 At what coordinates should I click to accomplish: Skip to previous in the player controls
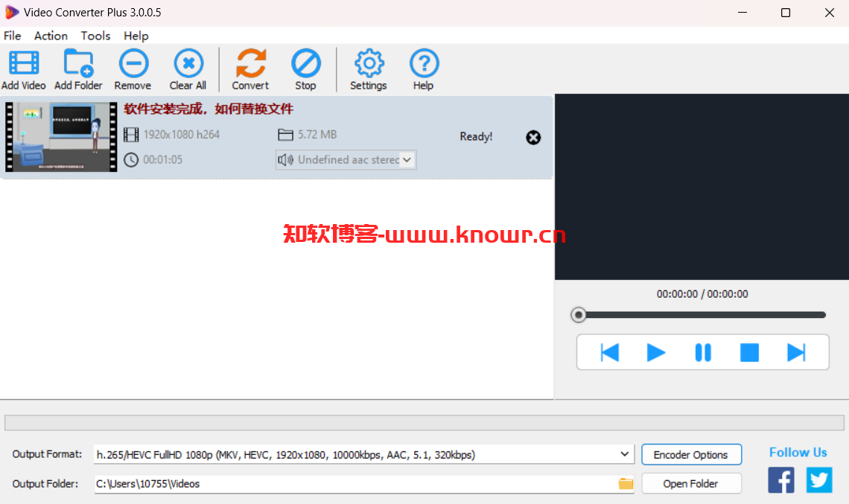tap(610, 352)
